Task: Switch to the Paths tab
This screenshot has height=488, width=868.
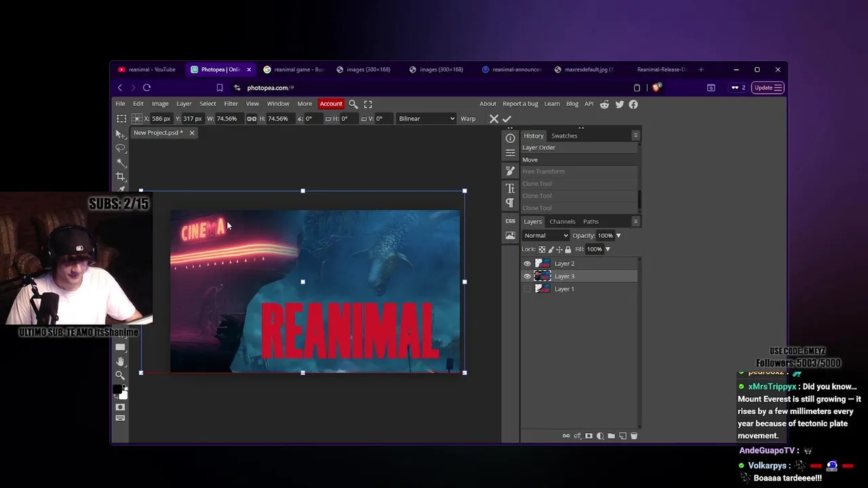Action: point(591,222)
